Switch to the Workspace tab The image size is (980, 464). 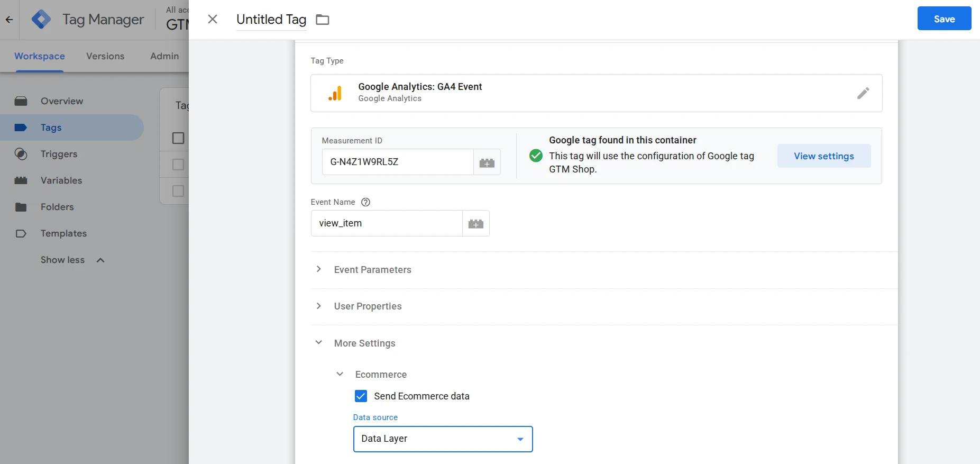click(40, 56)
